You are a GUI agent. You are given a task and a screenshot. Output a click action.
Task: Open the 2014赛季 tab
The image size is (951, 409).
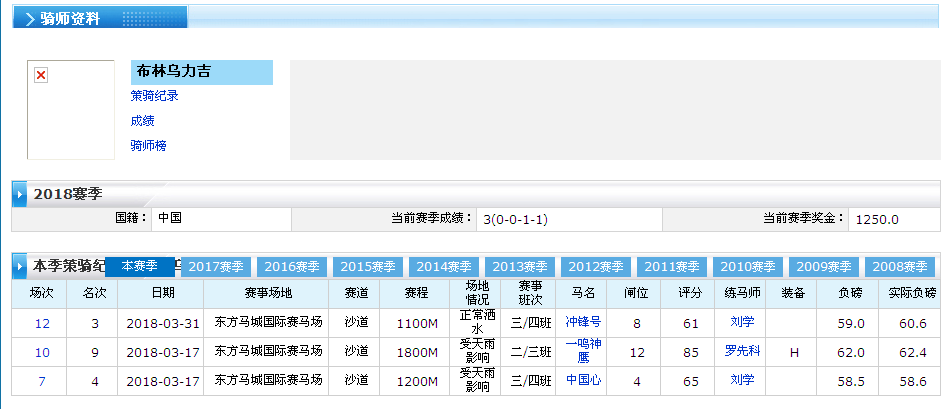(x=444, y=267)
